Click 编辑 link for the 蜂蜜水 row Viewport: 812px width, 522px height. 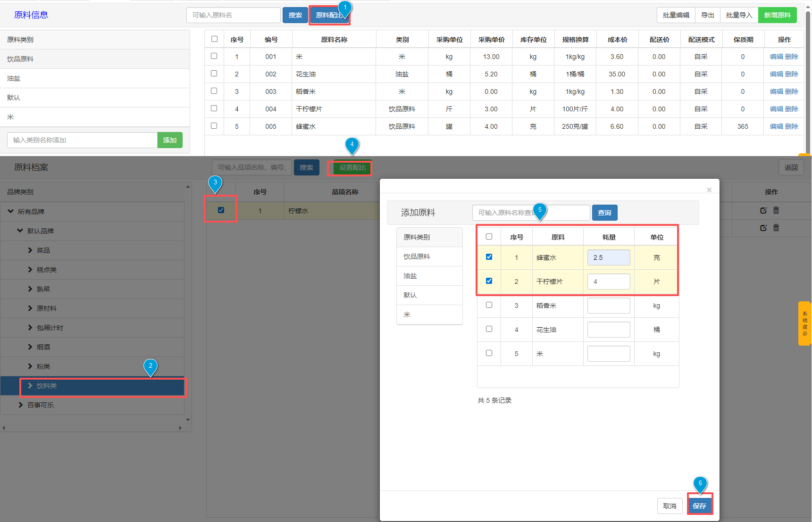point(776,126)
